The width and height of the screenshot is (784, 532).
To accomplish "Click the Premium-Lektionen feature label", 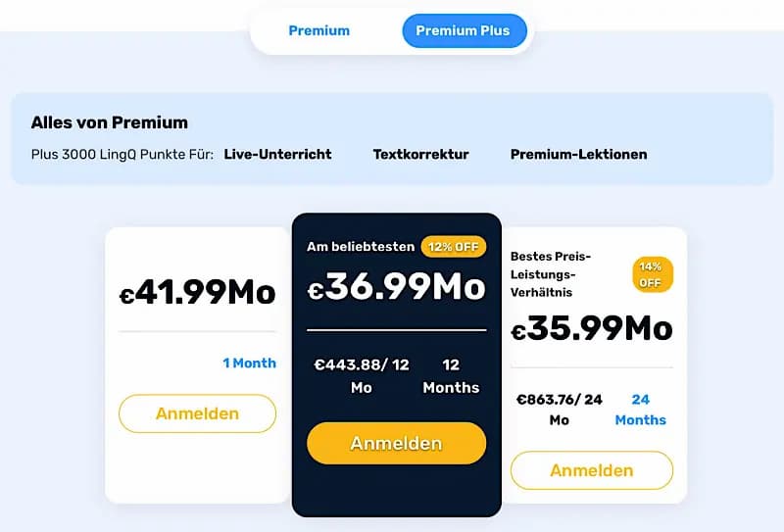I will tap(578, 154).
